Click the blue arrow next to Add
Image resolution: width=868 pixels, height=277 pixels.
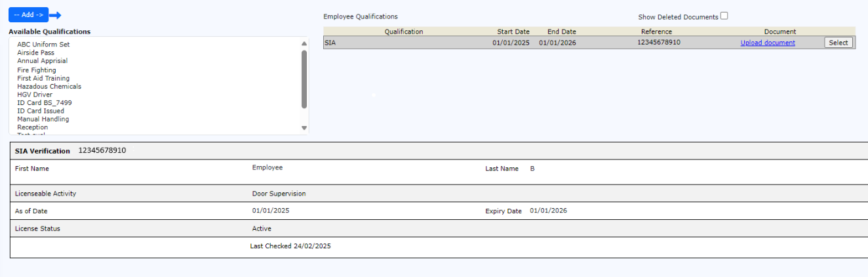(x=55, y=15)
